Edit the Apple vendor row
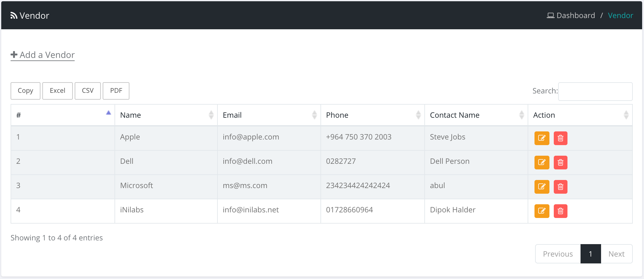 (542, 138)
